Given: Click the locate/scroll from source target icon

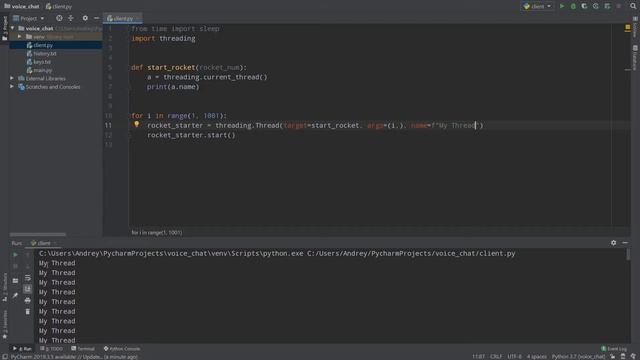Looking at the screenshot, I should tap(59, 18).
